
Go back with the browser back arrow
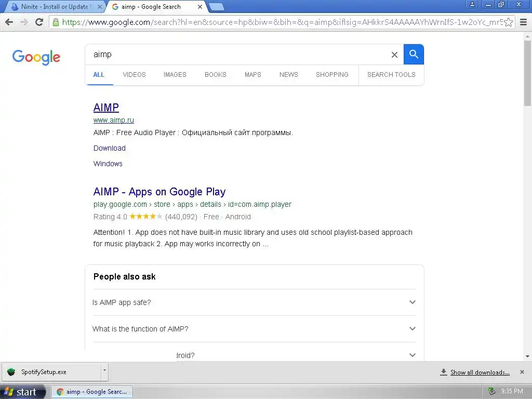[9, 22]
